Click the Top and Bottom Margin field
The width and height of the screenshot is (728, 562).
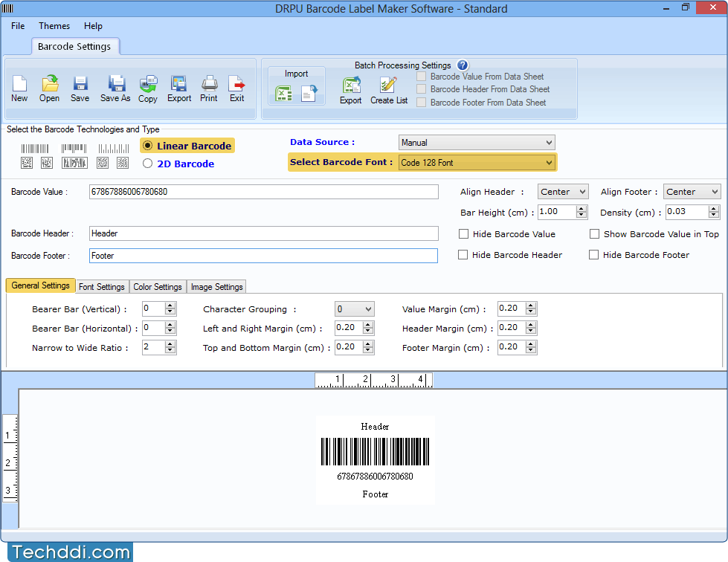tap(349, 347)
